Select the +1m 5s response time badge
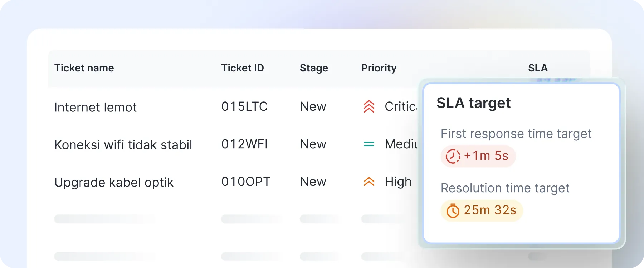 click(478, 156)
